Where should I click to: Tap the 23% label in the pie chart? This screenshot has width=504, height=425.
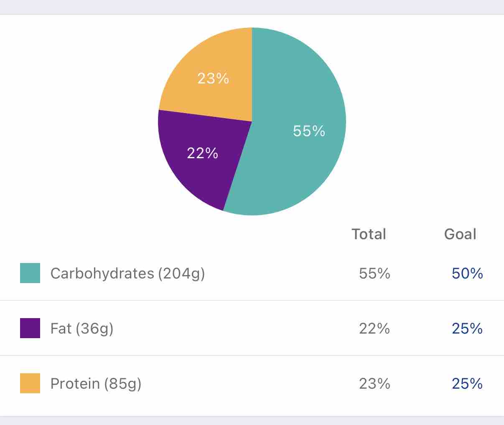coord(213,78)
